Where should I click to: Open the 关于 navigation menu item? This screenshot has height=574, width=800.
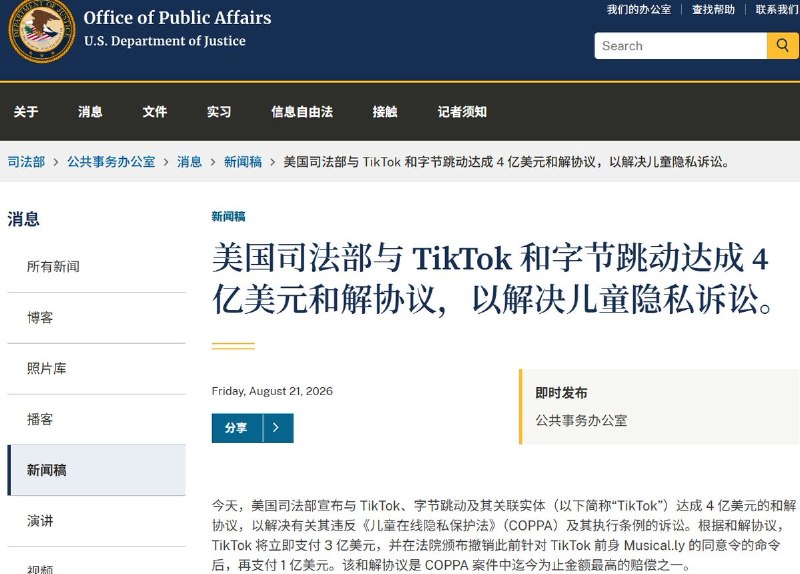26,111
